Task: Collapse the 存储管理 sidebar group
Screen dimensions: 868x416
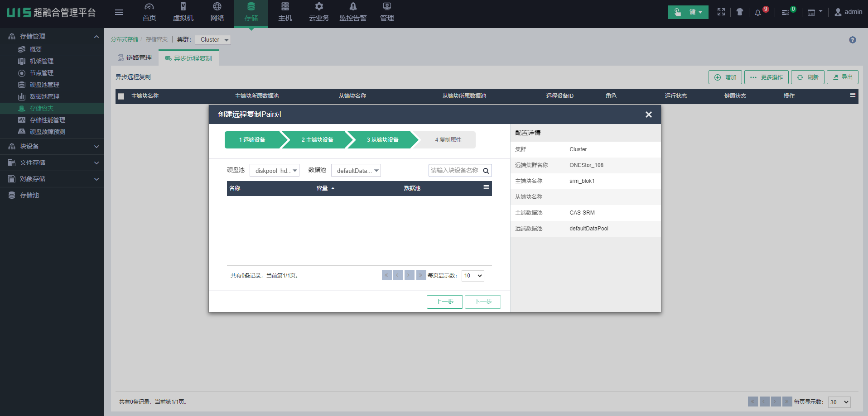Action: [x=52, y=36]
